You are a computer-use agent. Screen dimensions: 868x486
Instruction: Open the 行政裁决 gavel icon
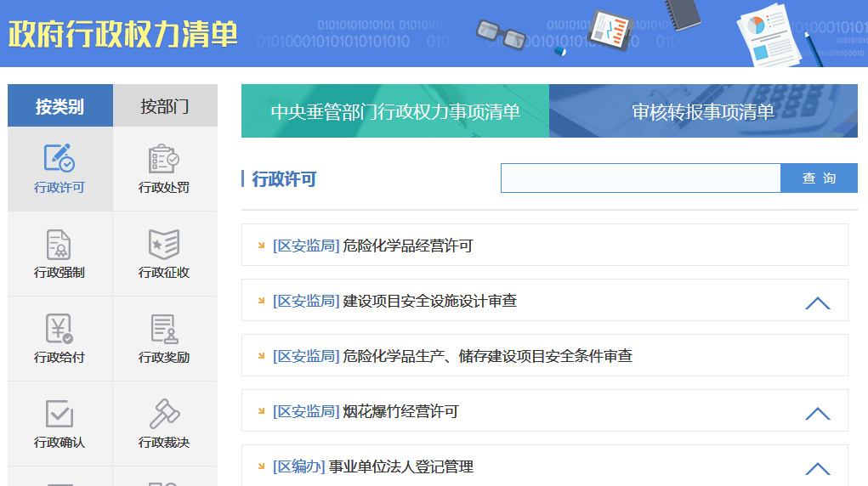pos(164,414)
